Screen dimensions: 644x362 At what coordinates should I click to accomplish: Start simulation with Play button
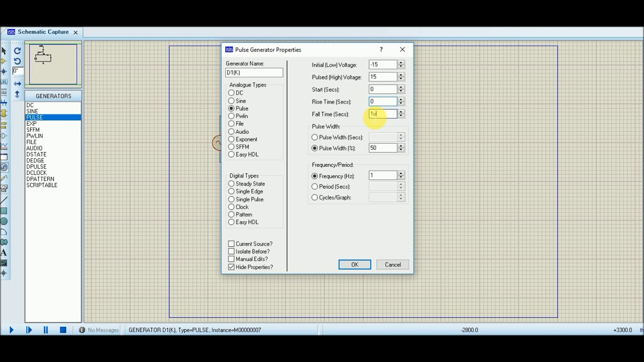click(12, 330)
